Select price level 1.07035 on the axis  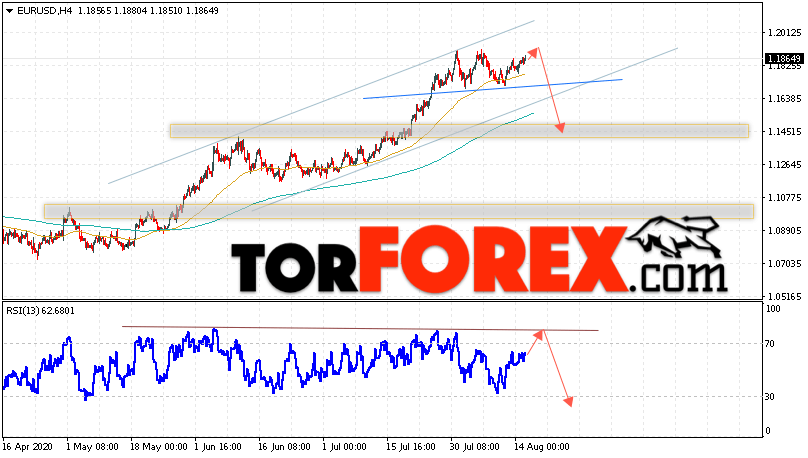point(785,263)
